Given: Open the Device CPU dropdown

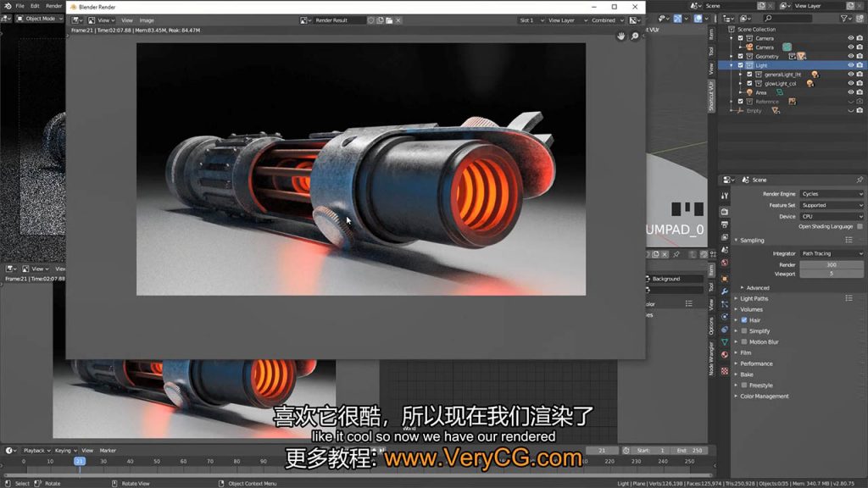Looking at the screenshot, I should (832, 216).
